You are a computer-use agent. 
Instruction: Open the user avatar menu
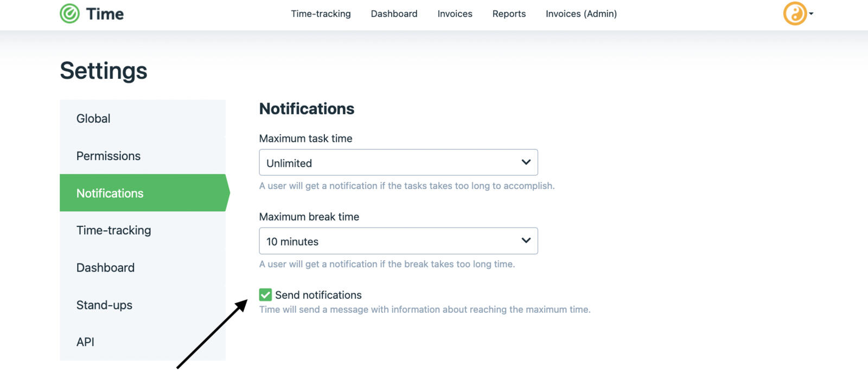794,15
